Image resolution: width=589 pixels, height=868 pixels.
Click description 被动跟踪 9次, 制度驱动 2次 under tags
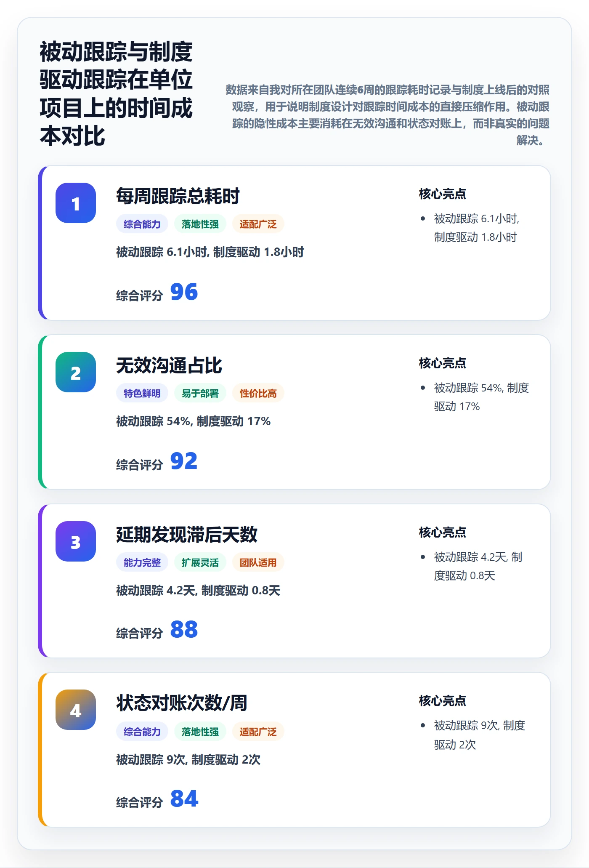click(188, 760)
